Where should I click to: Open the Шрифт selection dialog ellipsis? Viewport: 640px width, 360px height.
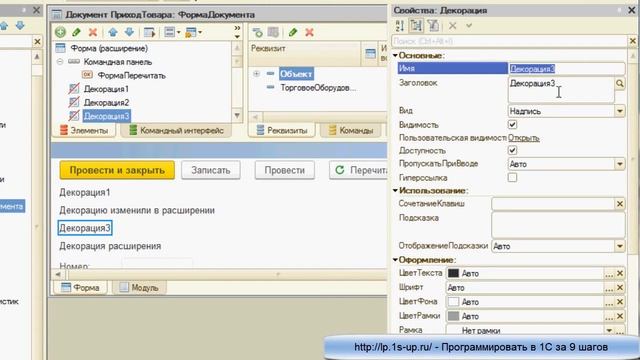[609, 288]
